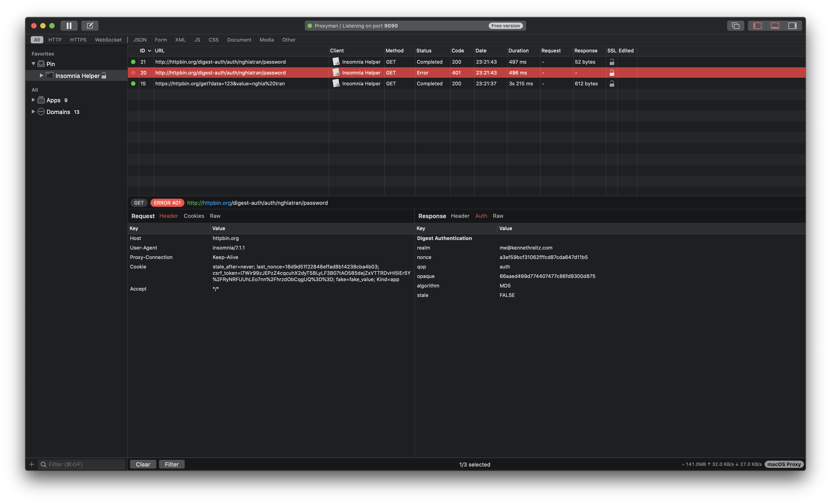Show only Media requests
This screenshot has width=831, height=504.
pyautogui.click(x=267, y=40)
